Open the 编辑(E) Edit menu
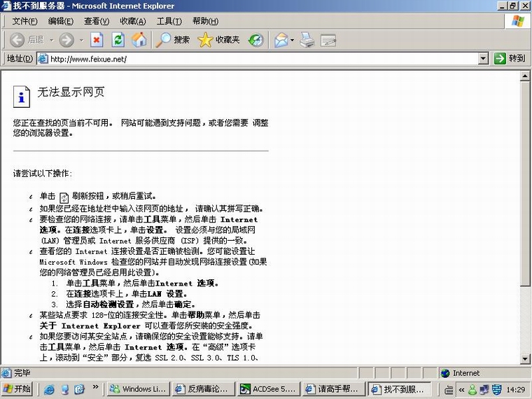This screenshot has width=532, height=399. (x=61, y=22)
